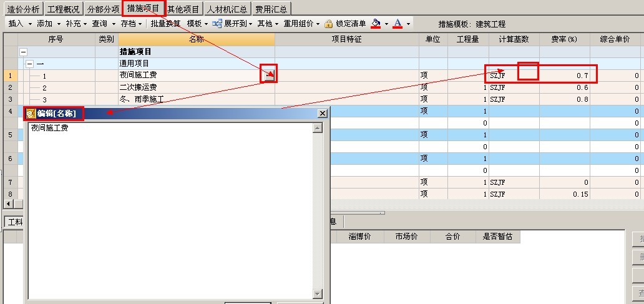The width and height of the screenshot is (644, 304).
Task: Open the 模板 dropdown menu
Action: [198, 24]
